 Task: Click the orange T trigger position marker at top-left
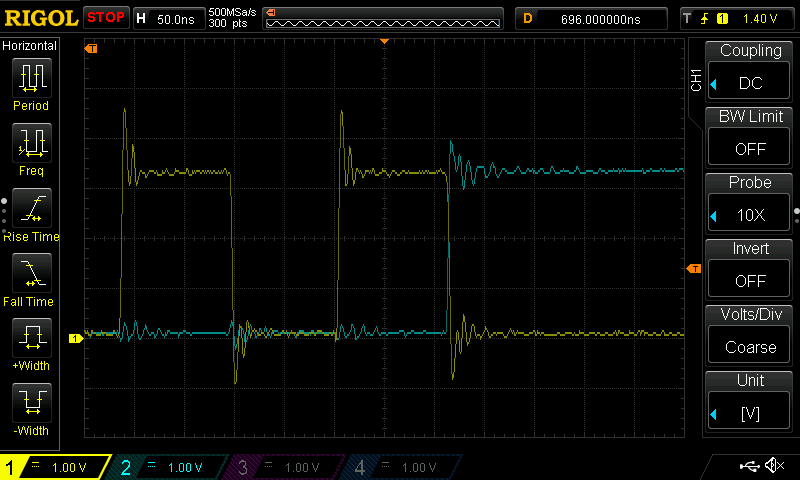click(x=91, y=48)
